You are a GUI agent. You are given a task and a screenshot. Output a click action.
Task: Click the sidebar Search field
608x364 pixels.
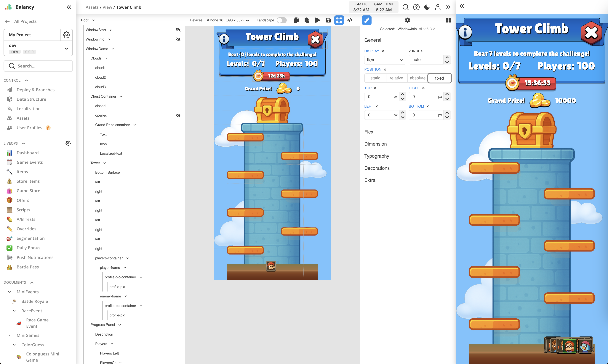pos(38,66)
